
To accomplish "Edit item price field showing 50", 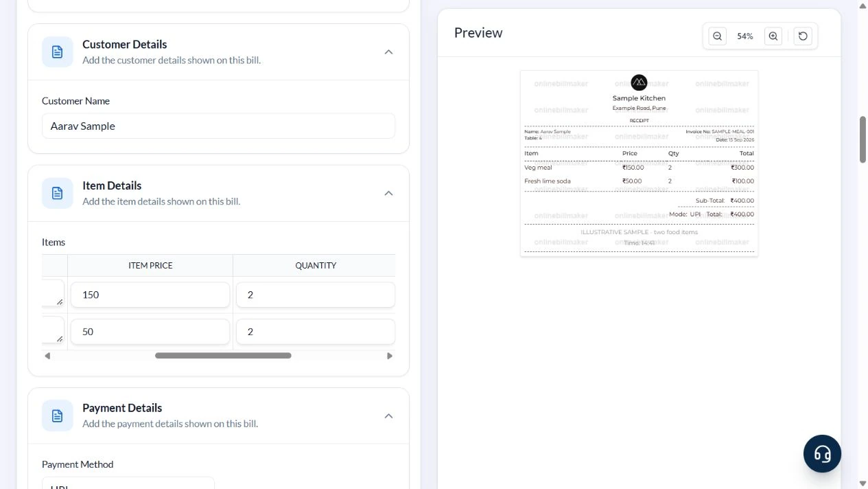I will click(x=150, y=332).
